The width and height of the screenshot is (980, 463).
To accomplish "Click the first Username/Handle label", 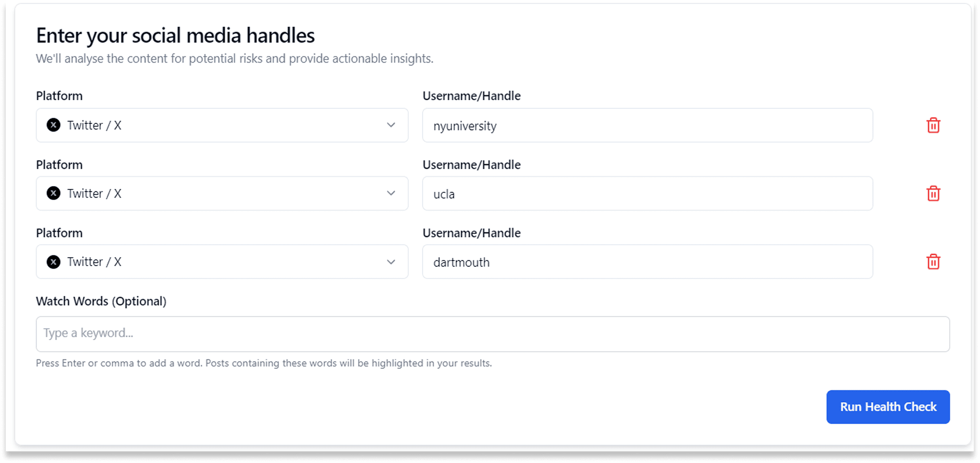I will tap(471, 96).
